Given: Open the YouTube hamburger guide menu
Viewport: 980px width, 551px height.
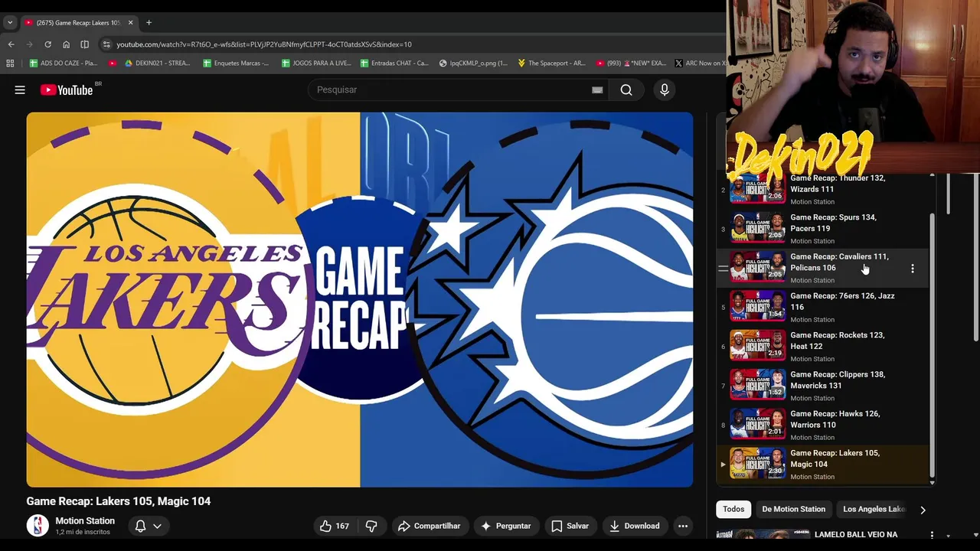Looking at the screenshot, I should 20,90.
